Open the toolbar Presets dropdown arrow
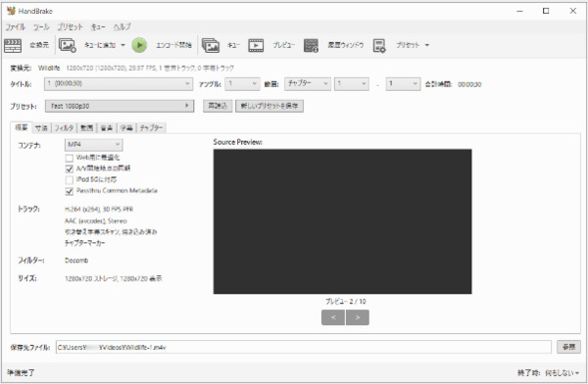The height and width of the screenshot is (384, 588). coord(426,45)
